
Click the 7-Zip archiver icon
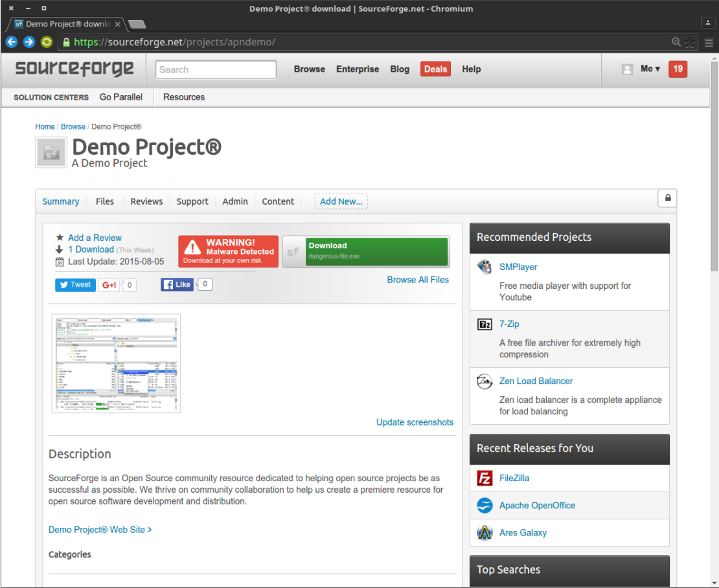click(485, 324)
